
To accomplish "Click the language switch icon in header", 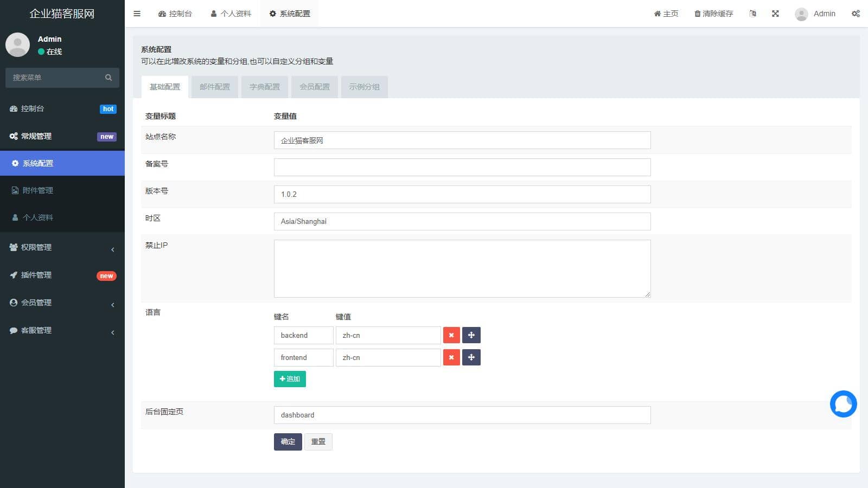I will coord(752,14).
